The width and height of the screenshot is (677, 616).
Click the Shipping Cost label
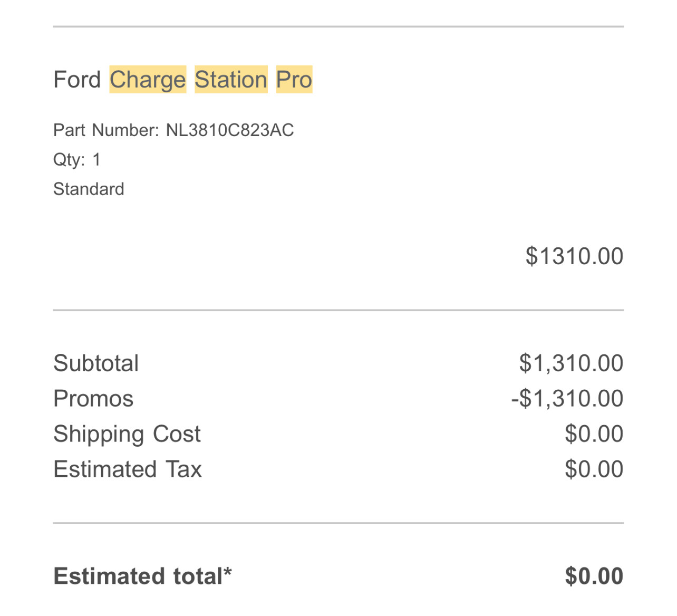127,435
